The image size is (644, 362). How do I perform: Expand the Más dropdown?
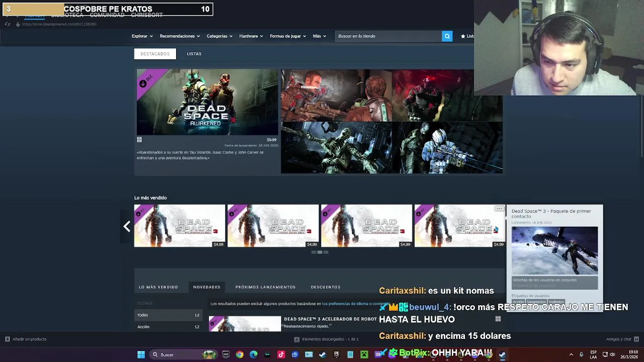[319, 36]
